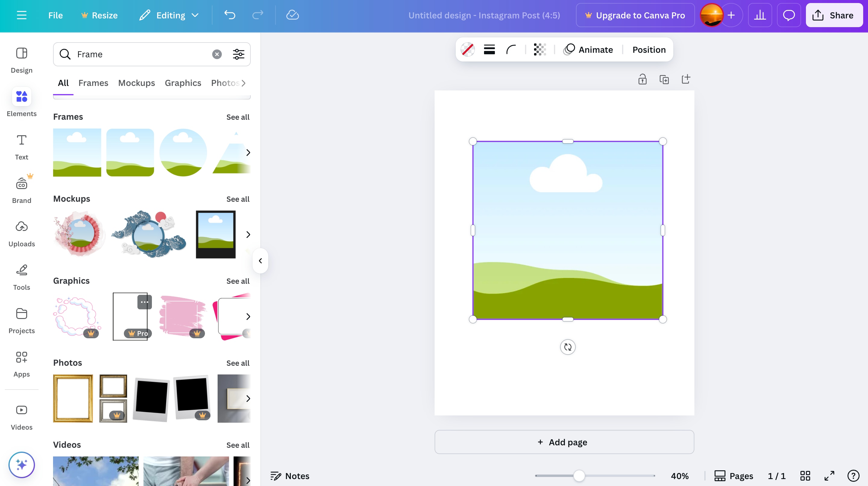Open the File menu
The image size is (868, 486).
point(55,15)
